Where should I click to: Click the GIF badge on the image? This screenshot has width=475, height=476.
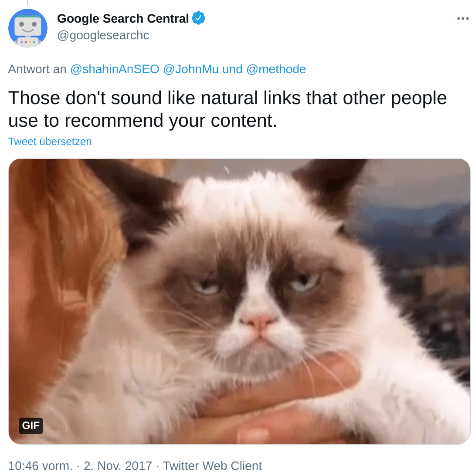point(31,425)
